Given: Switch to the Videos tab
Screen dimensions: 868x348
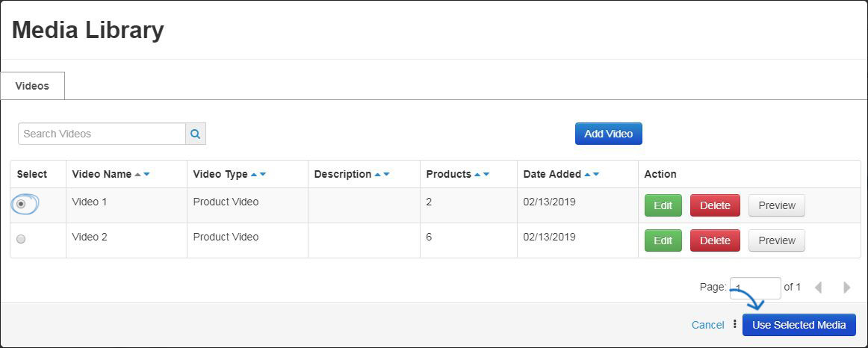Looking at the screenshot, I should pyautogui.click(x=32, y=86).
